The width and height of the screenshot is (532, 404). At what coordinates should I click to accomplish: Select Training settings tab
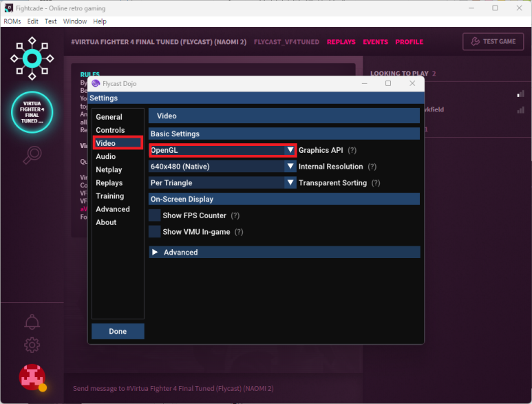coord(110,196)
